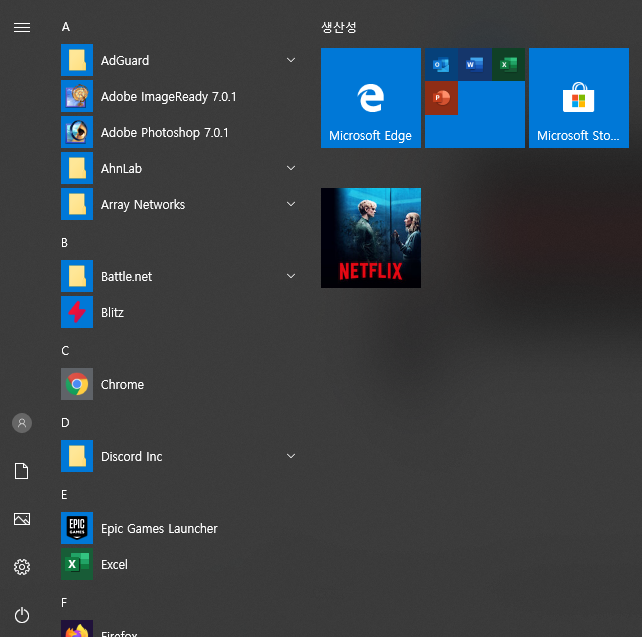Expand the Discord Inc folder chevron

pyautogui.click(x=291, y=456)
